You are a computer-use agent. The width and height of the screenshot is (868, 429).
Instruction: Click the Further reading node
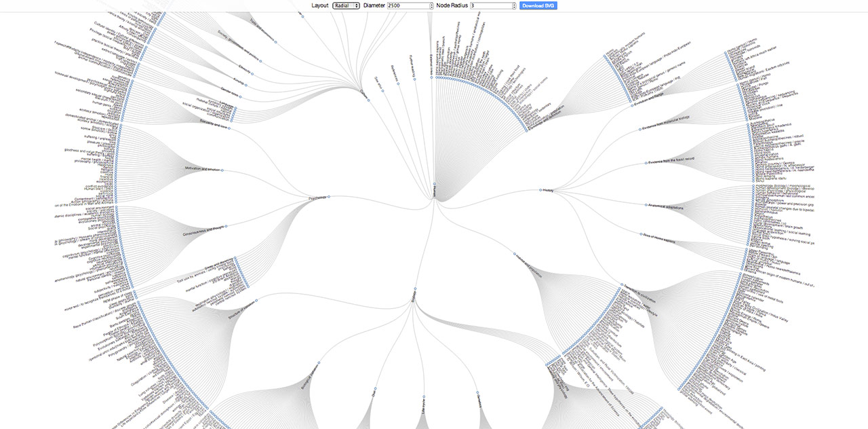(x=414, y=79)
